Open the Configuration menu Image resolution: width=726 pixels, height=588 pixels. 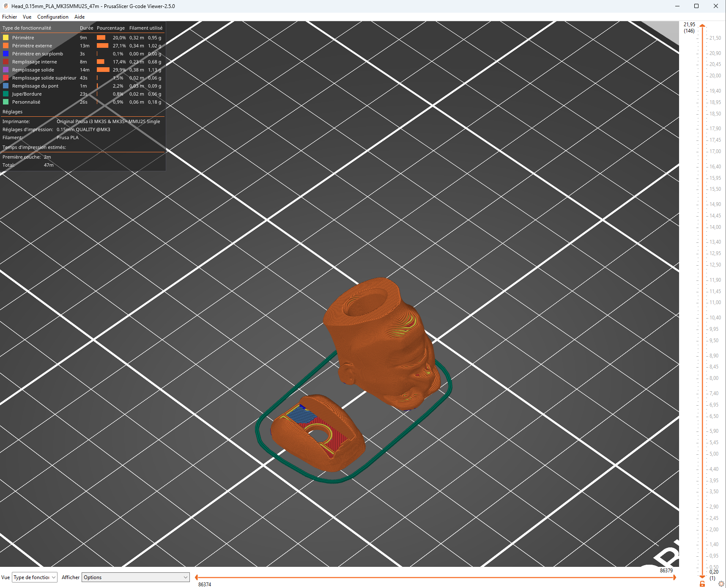click(x=53, y=17)
